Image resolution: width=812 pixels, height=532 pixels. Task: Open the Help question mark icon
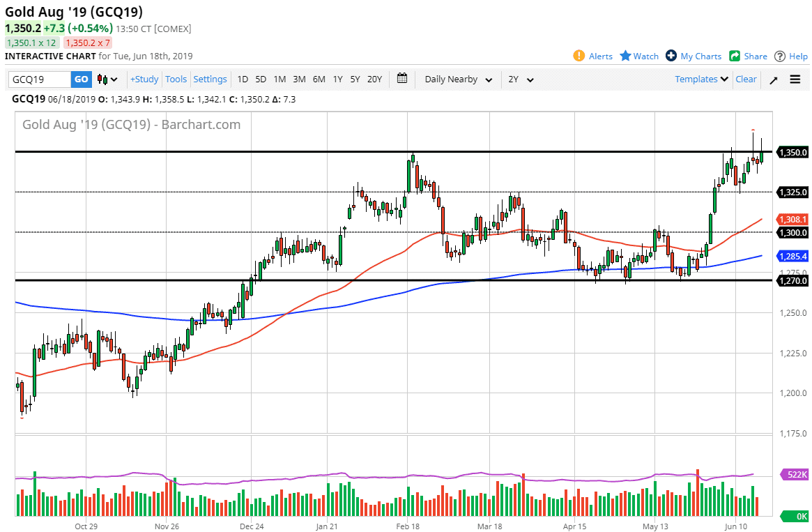tap(779, 56)
